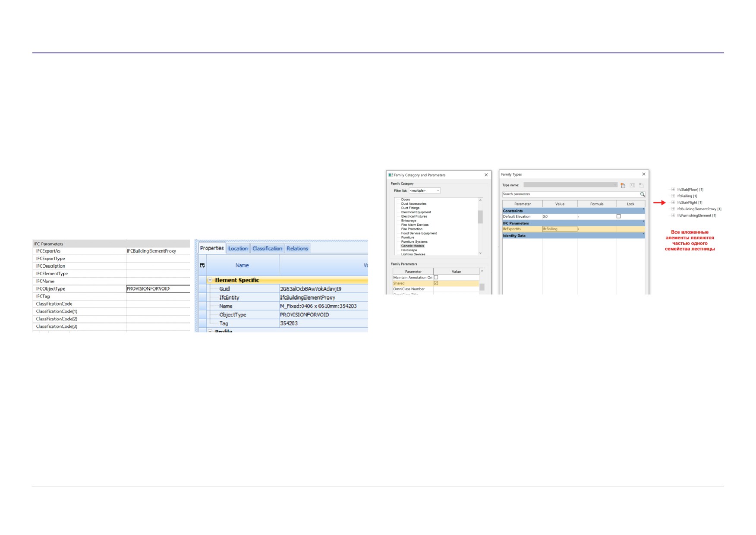This screenshot has width=756, height=535.
Task: Expand the IfcStairFlight tree node
Action: tap(673, 203)
